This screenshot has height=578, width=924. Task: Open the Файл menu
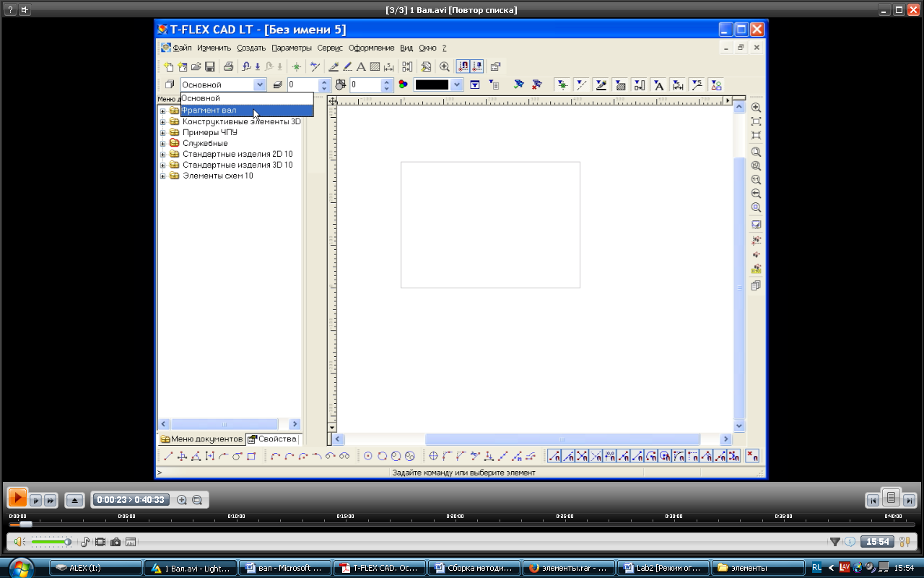(x=182, y=48)
